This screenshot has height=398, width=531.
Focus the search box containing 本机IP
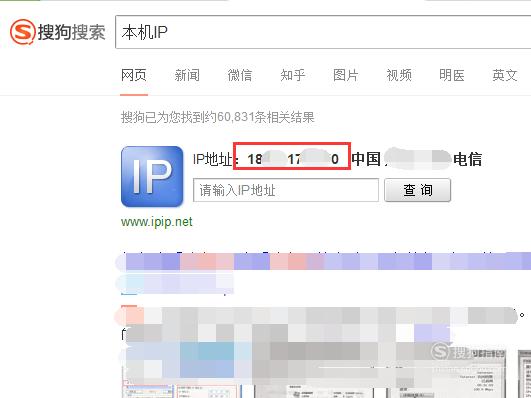[323, 32]
